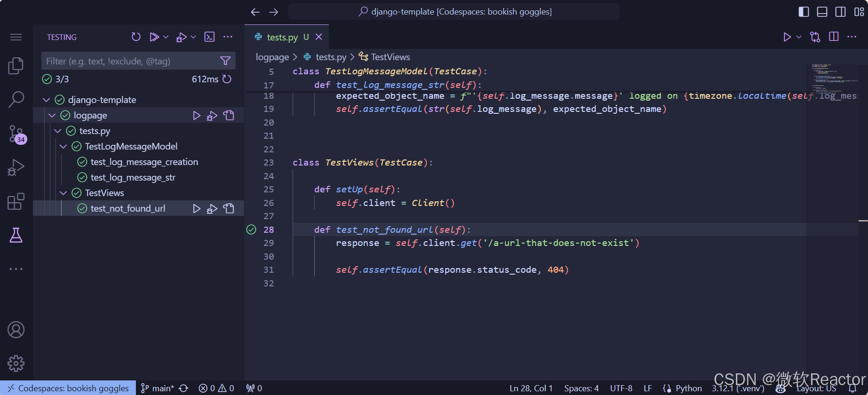
Task: Open the hamburger application menu
Action: (16, 37)
